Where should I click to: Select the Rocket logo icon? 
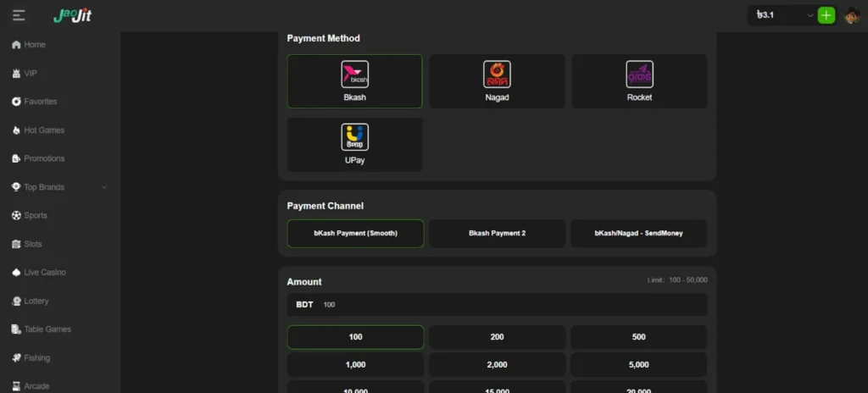click(x=639, y=75)
